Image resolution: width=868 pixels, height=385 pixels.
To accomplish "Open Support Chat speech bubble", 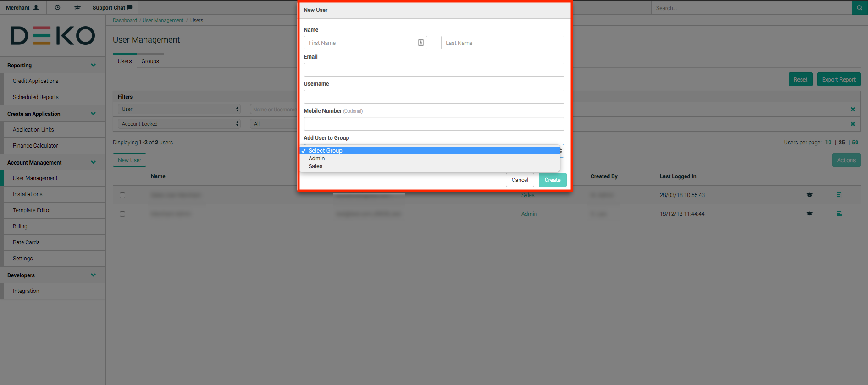I will pyautogui.click(x=130, y=7).
